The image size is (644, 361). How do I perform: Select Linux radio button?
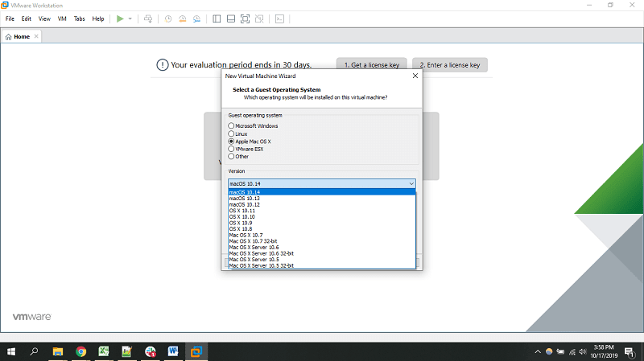tap(231, 133)
